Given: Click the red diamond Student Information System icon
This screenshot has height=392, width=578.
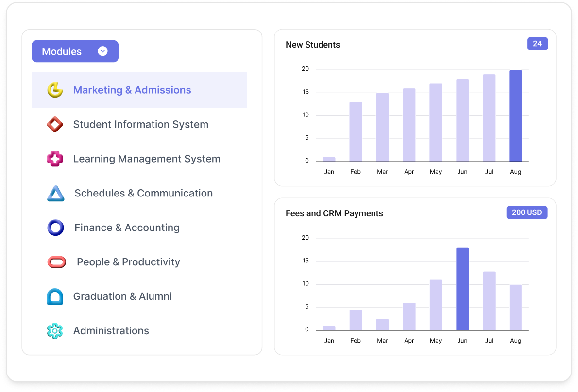Looking at the screenshot, I should 55,124.
